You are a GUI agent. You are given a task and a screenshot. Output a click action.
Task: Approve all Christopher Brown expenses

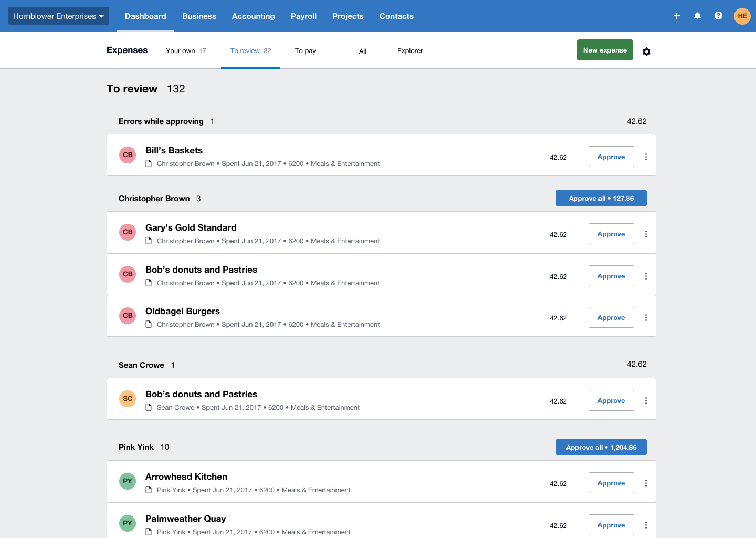click(x=601, y=199)
